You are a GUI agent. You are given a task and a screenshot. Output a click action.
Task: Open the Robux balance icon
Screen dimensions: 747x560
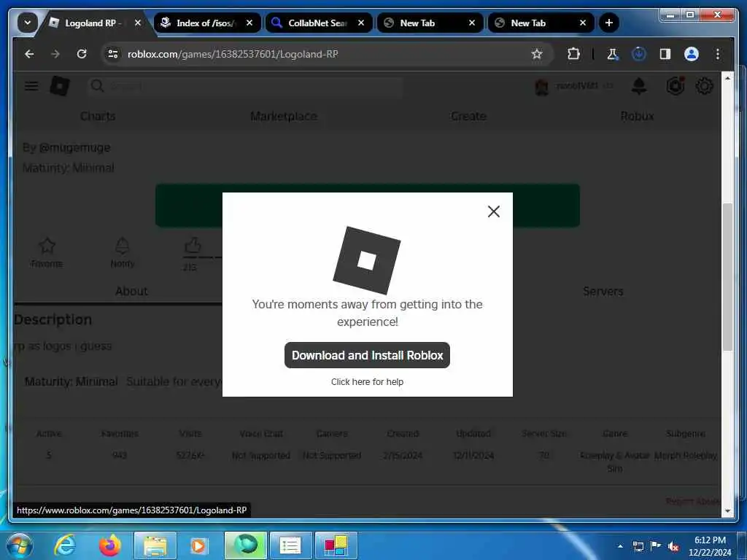click(x=675, y=86)
